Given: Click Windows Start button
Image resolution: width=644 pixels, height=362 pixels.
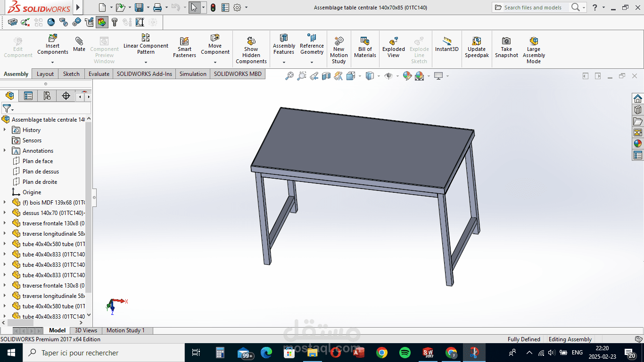Looking at the screenshot, I should point(11,353).
